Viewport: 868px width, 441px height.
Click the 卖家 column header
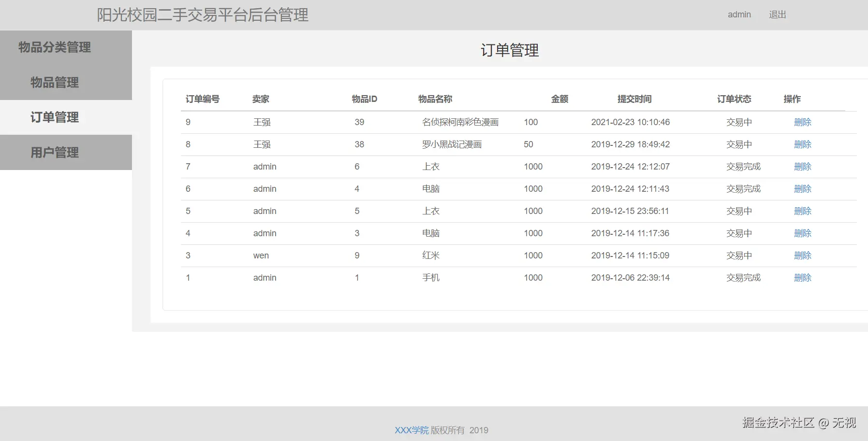[261, 99]
